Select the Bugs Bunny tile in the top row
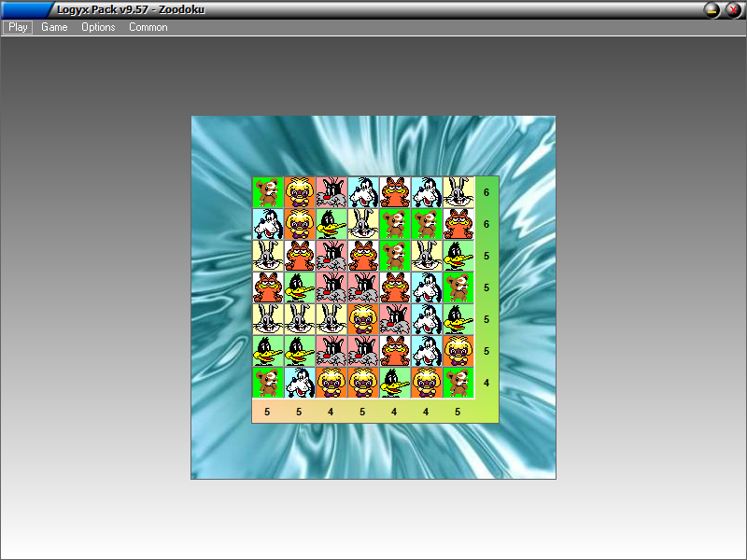The image size is (747, 560). [458, 192]
